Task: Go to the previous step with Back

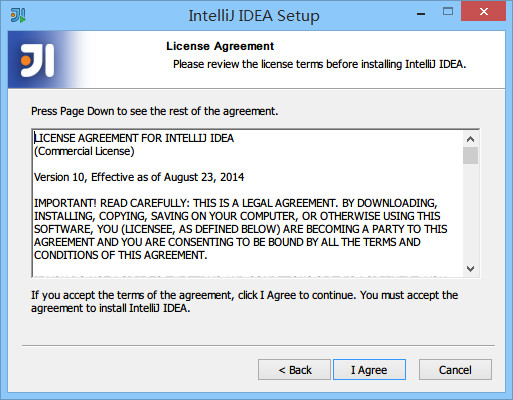Action: (294, 370)
